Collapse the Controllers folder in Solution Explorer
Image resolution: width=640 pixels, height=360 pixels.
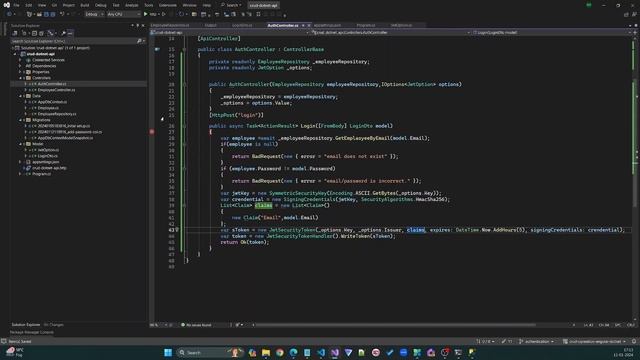pos(20,78)
